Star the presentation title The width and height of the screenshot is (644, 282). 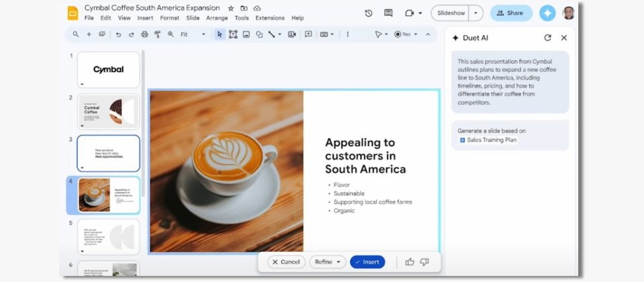[231, 8]
